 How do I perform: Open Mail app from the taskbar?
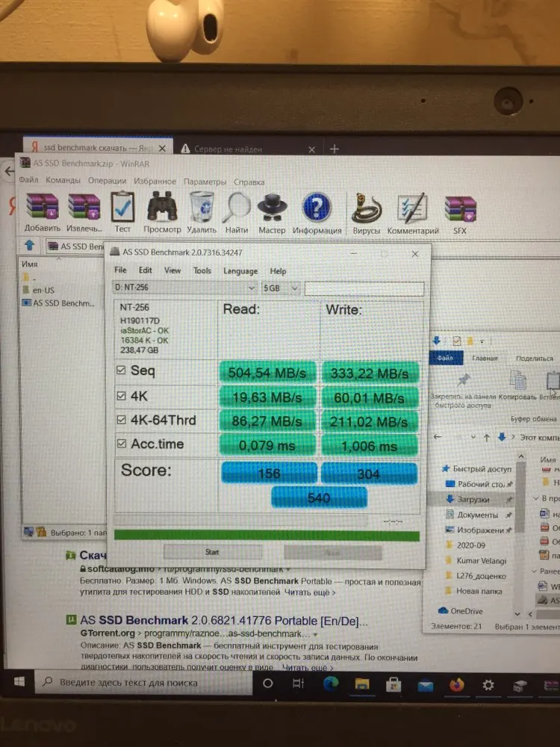tap(425, 686)
